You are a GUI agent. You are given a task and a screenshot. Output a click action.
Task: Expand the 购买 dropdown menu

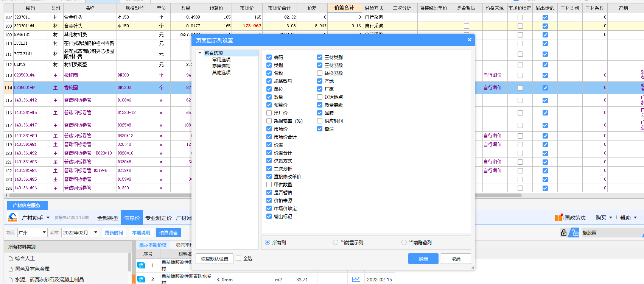click(611, 218)
